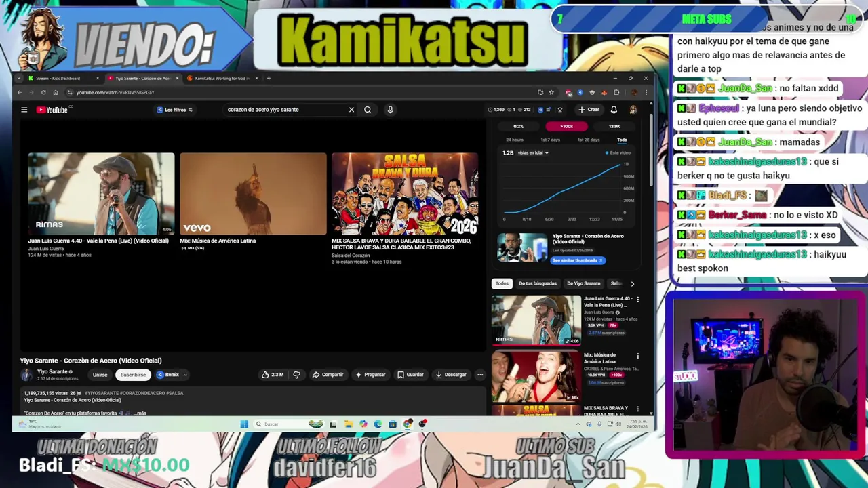Reload the current browser page
868x488 pixels.
coord(43,92)
